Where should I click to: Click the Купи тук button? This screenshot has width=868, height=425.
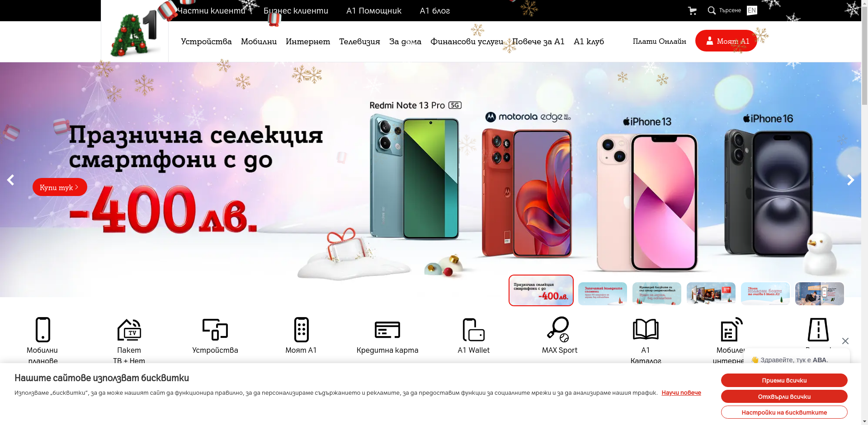60,187
